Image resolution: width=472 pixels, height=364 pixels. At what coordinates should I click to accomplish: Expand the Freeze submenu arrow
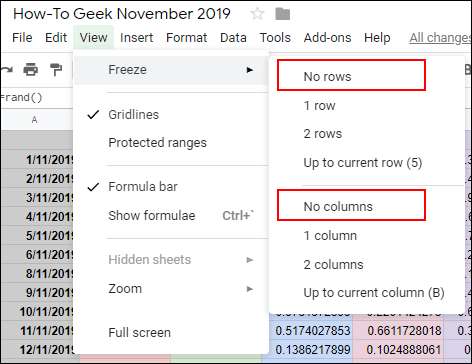250,70
